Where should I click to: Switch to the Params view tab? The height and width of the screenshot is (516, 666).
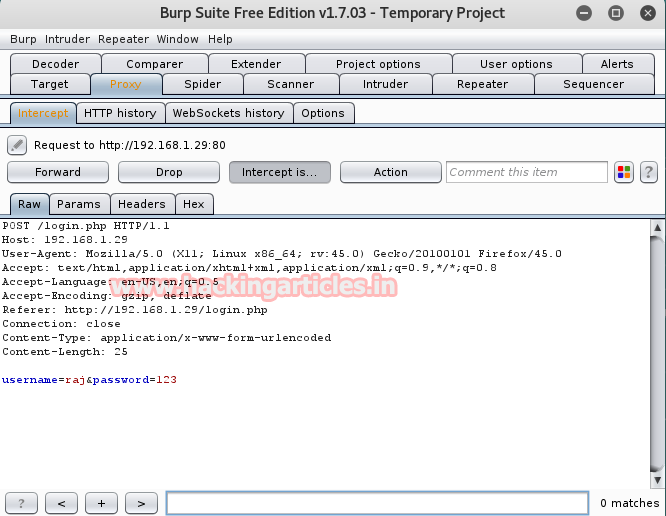pos(79,204)
